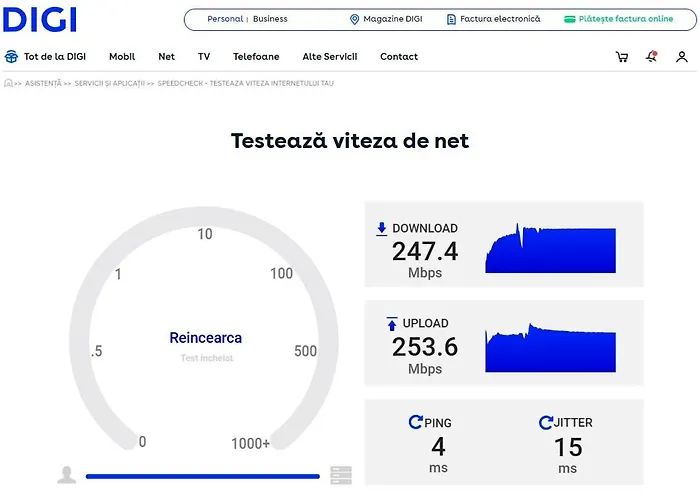Click the home breadcrumb icon
Viewport: 700px width, 500px height.
tap(9, 84)
